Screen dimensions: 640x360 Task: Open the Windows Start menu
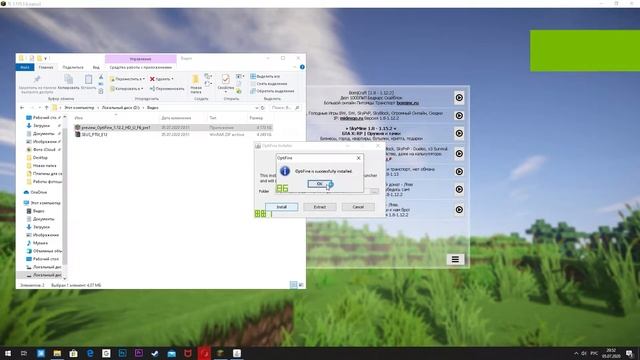coord(8,353)
